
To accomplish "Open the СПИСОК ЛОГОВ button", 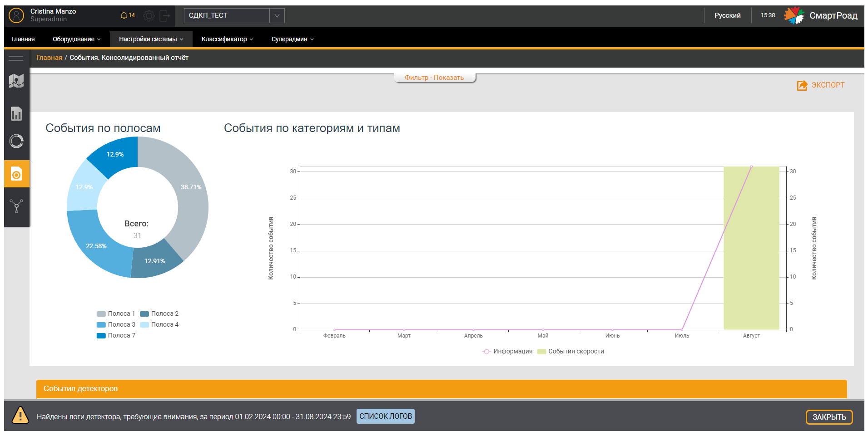I will [386, 416].
